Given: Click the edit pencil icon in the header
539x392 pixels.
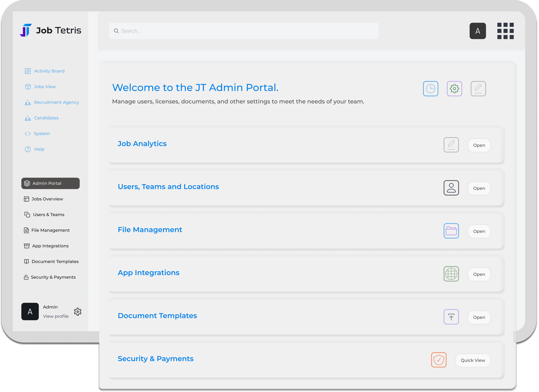Looking at the screenshot, I should point(478,89).
